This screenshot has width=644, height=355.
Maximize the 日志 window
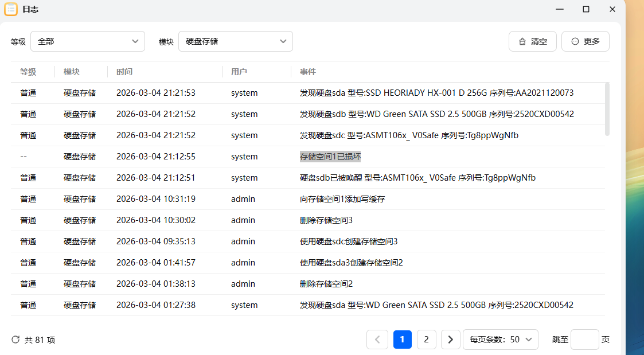(x=586, y=9)
